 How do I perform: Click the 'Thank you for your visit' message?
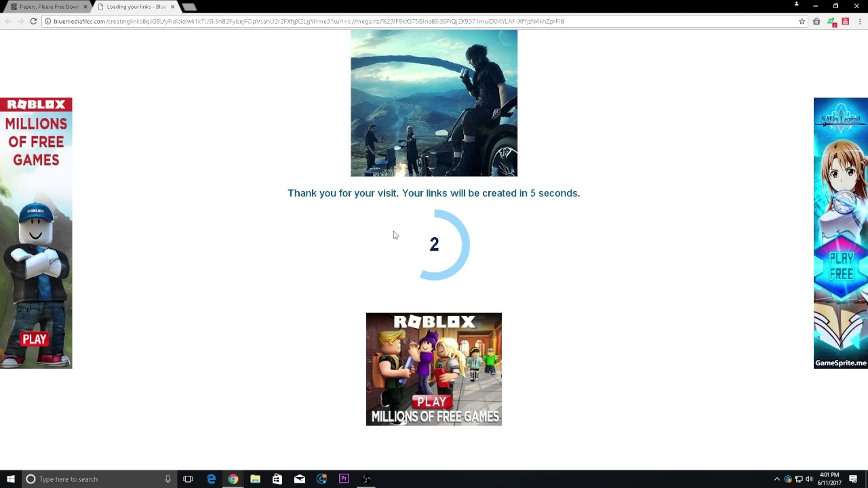tap(434, 193)
